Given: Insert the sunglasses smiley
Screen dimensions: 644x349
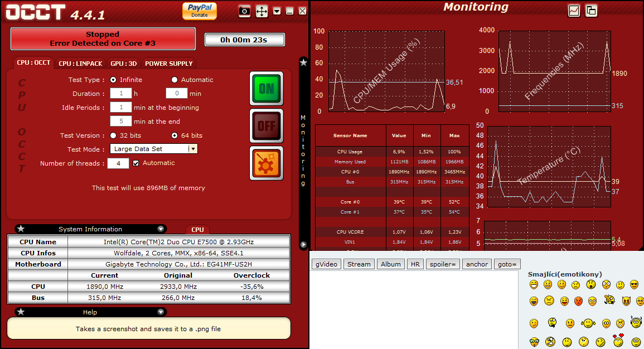Looking at the screenshot, I should [635, 284].
